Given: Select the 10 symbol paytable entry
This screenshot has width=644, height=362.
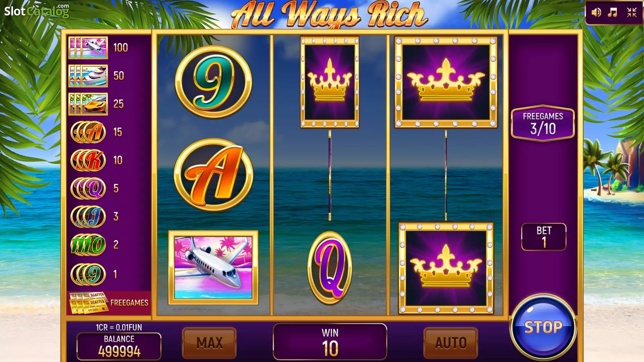Looking at the screenshot, I should pos(88,245).
